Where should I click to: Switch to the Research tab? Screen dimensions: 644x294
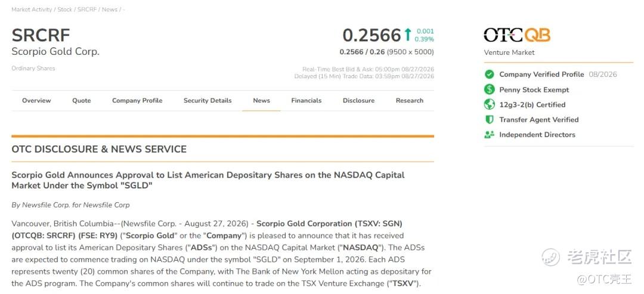pyautogui.click(x=410, y=101)
